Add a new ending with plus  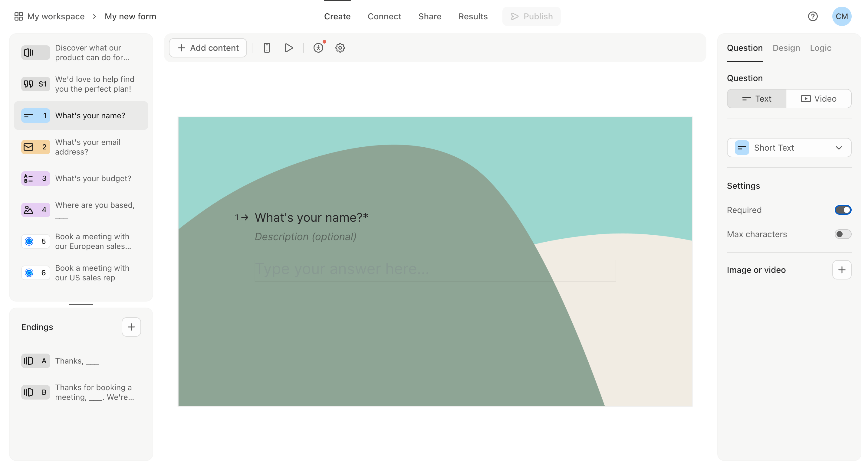coord(131,327)
